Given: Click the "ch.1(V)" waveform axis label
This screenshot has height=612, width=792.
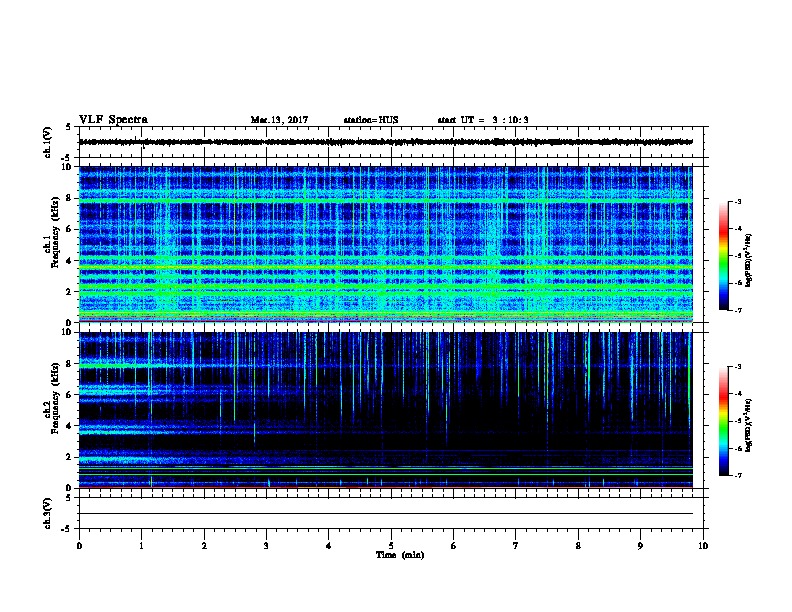Looking at the screenshot, I should click(x=48, y=142).
